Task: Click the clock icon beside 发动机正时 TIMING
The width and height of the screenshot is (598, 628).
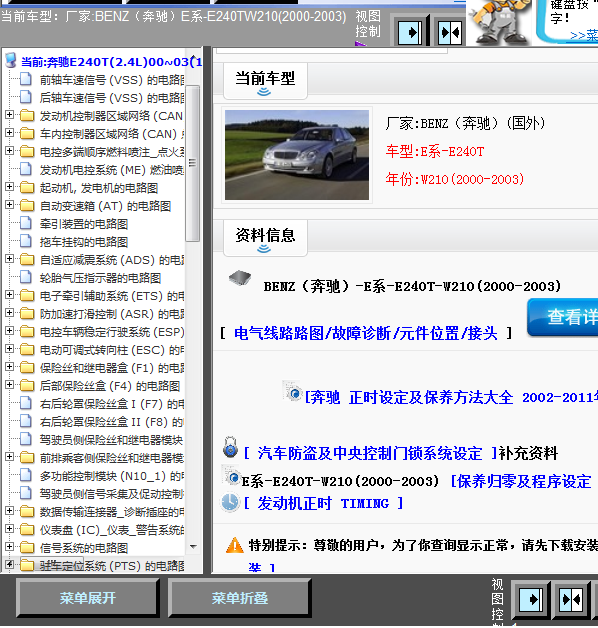Action: coord(230,502)
